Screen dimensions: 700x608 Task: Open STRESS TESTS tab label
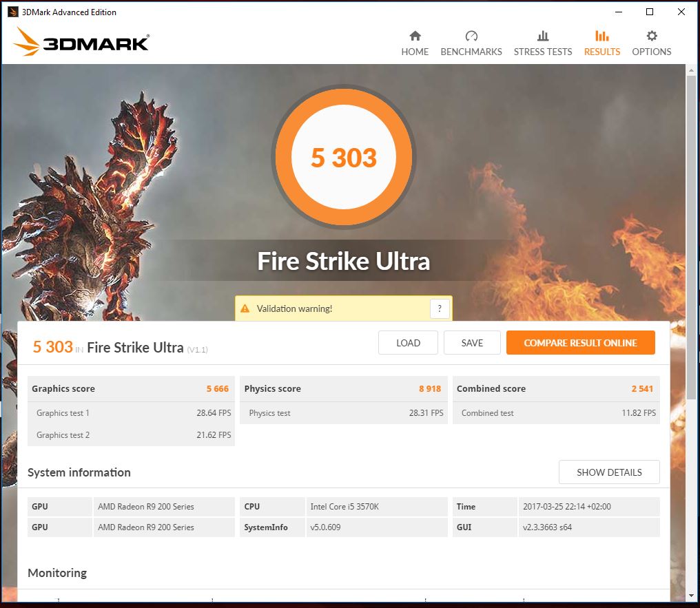click(x=543, y=52)
